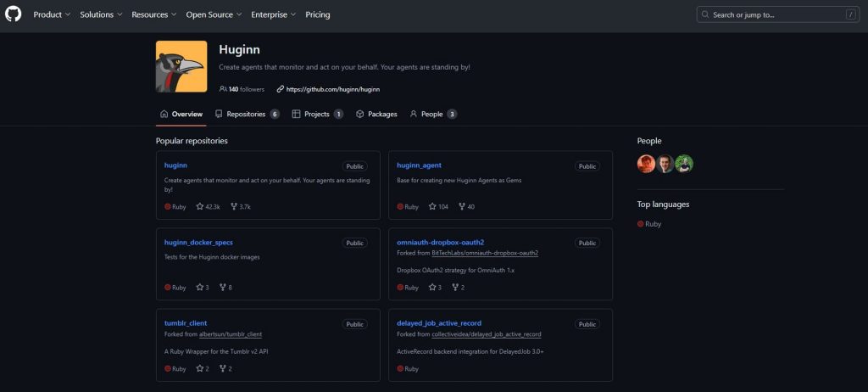868x392 pixels.
Task: Click the GitHub logo icon
Action: click(14, 14)
